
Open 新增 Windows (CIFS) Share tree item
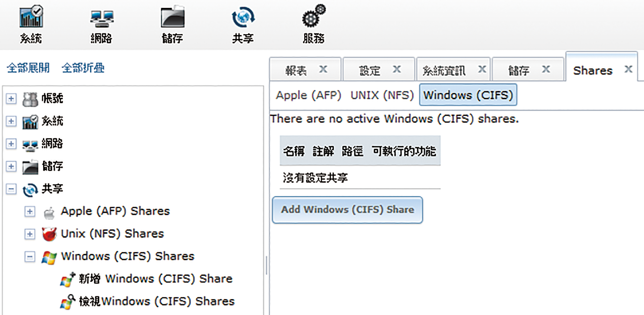click(x=156, y=279)
